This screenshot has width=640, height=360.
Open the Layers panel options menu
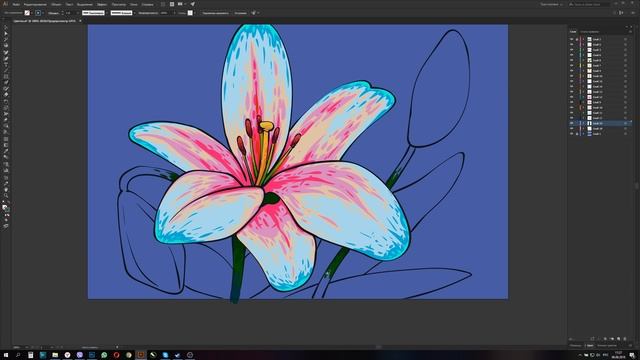click(630, 31)
